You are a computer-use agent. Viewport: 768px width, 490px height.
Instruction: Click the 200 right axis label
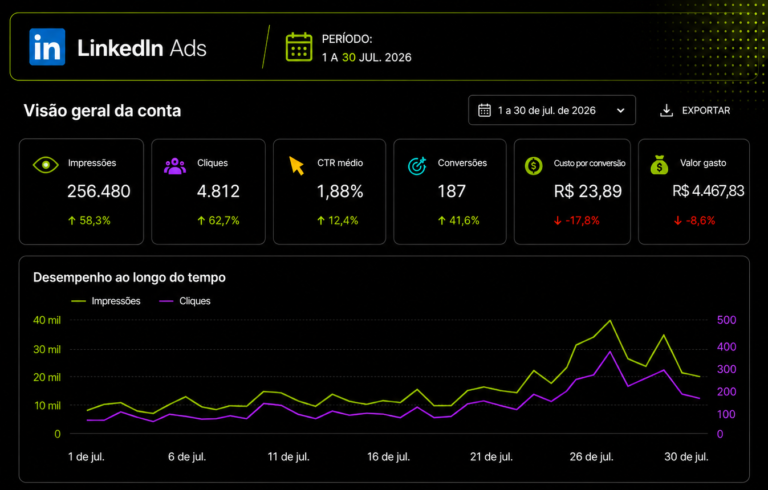click(726, 392)
